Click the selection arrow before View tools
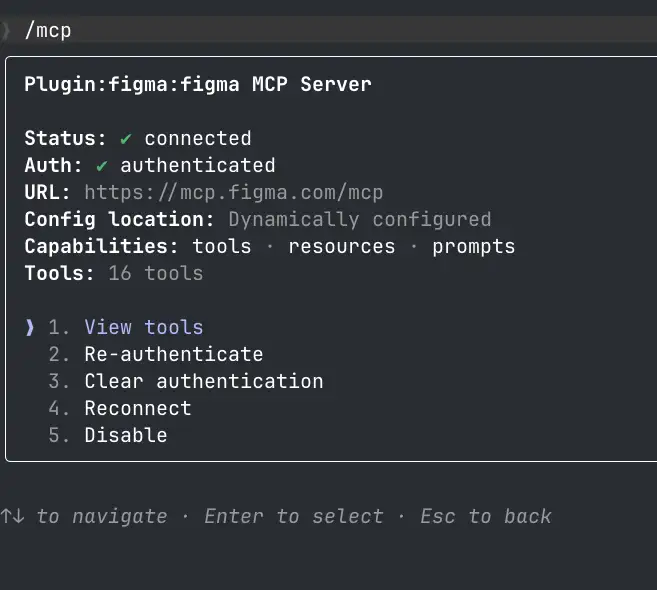The height and width of the screenshot is (590, 657). pos(30,327)
